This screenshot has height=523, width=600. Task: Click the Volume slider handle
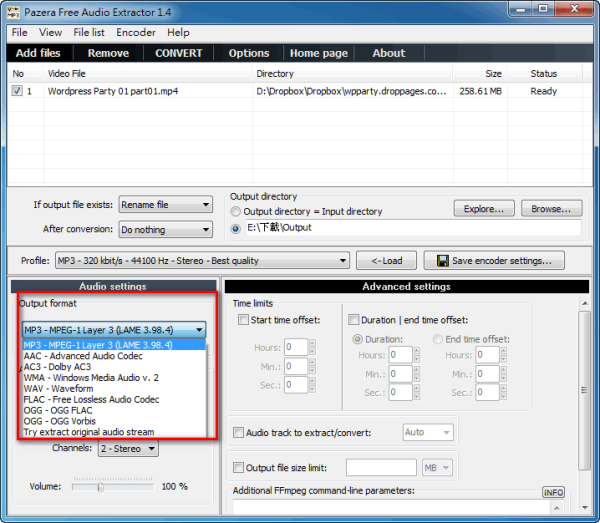101,487
